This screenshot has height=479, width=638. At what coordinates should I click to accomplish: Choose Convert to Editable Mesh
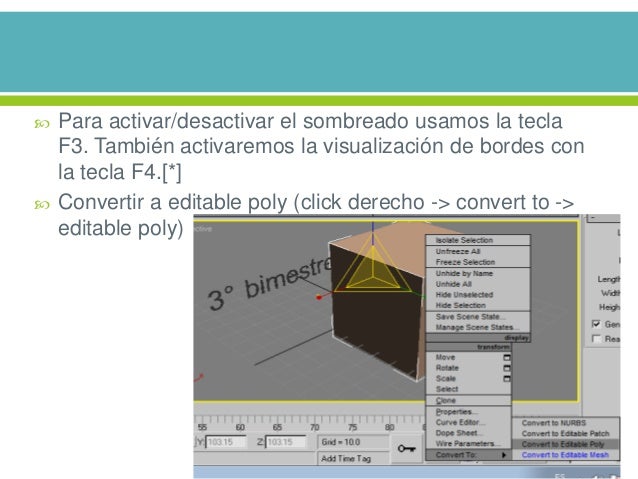pyautogui.click(x=565, y=455)
